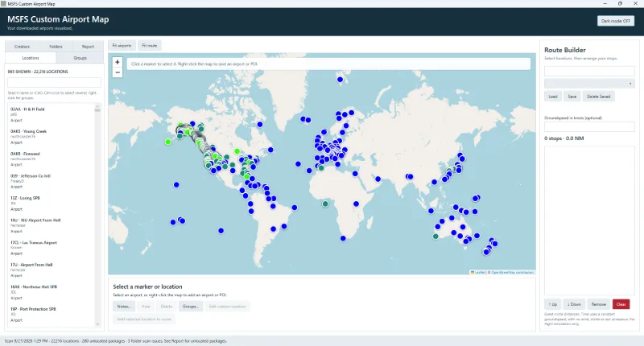Screen dimensions: 644x346
Task: Click the Groups... button below map
Action: (191, 307)
